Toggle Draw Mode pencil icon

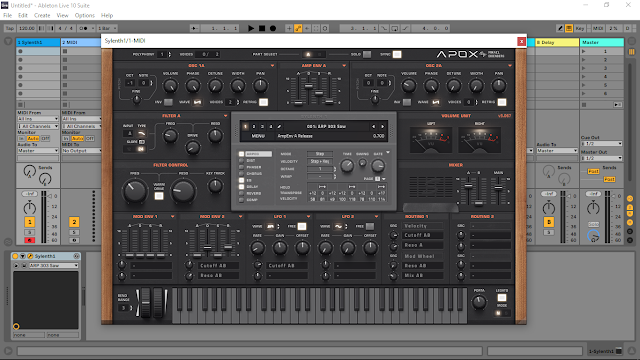560,28
